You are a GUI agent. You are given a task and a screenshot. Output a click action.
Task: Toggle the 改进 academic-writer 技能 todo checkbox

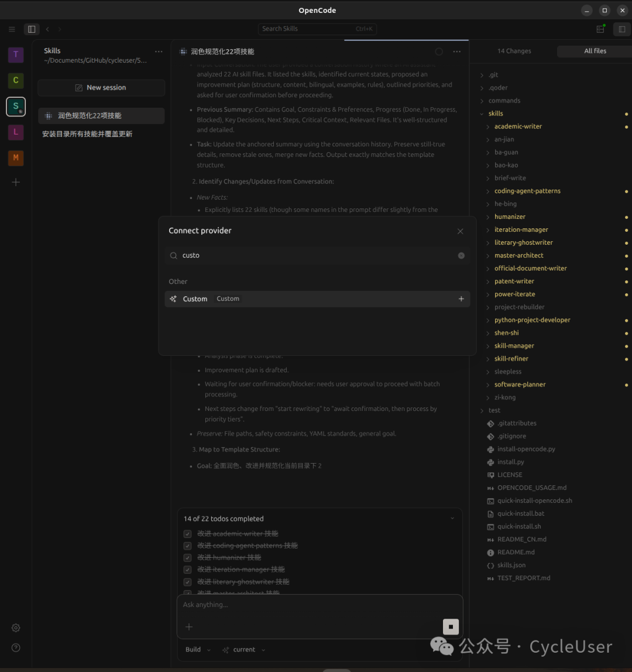click(x=187, y=534)
